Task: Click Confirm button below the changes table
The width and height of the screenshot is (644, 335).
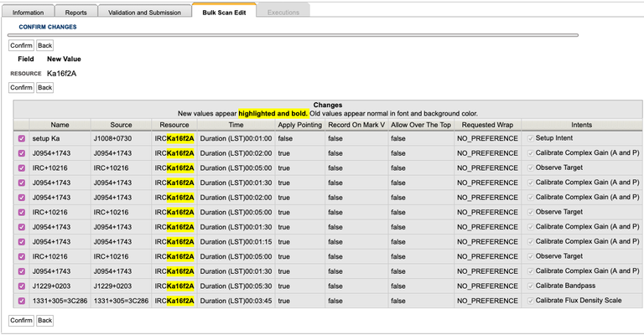Action: pos(21,320)
